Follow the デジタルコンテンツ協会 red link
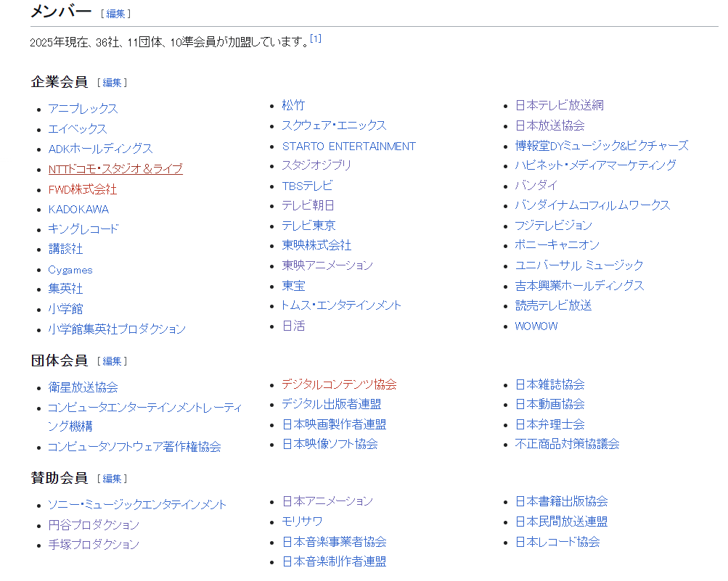Viewport: 728px width, 581px height. pos(339,384)
